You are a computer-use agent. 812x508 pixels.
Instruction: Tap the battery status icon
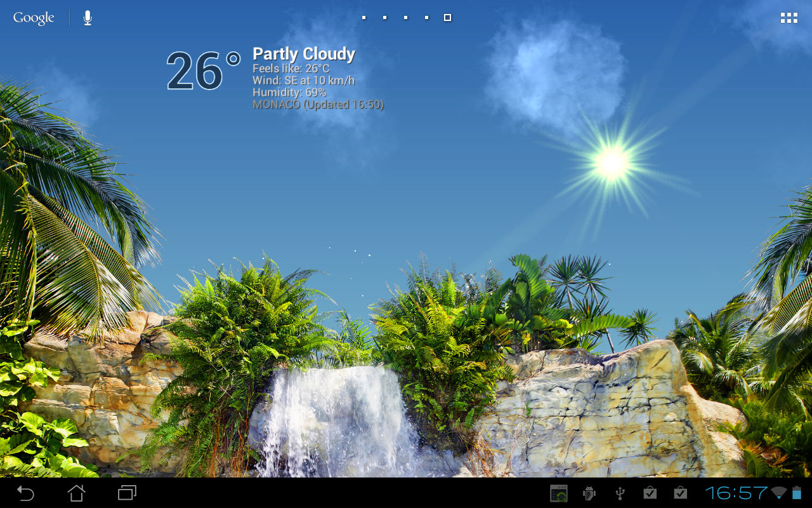[x=797, y=493]
